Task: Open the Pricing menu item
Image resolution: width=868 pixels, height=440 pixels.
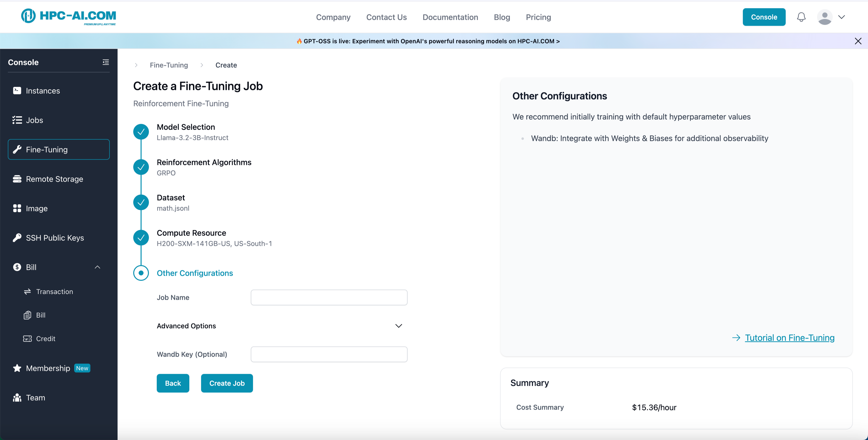Action: pos(538,17)
